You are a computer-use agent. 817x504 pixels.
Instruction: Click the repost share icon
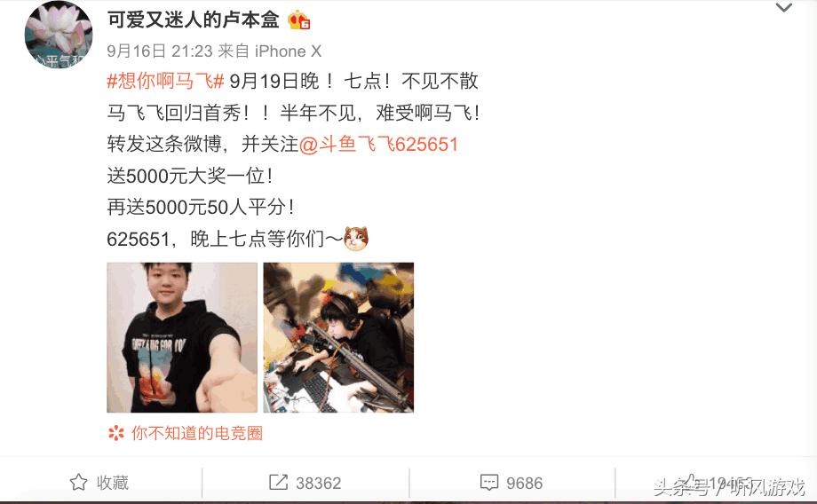[278, 482]
